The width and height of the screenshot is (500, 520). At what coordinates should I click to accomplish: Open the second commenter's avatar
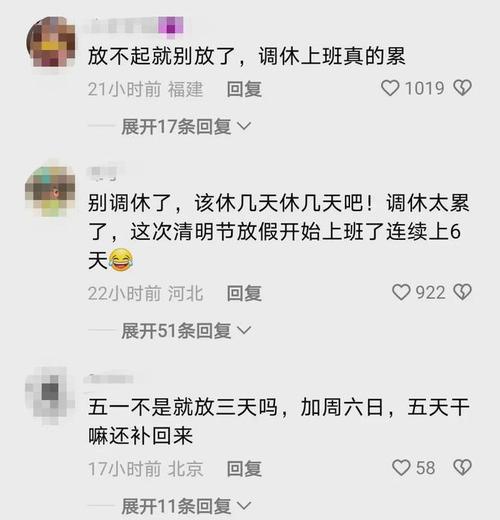50,190
